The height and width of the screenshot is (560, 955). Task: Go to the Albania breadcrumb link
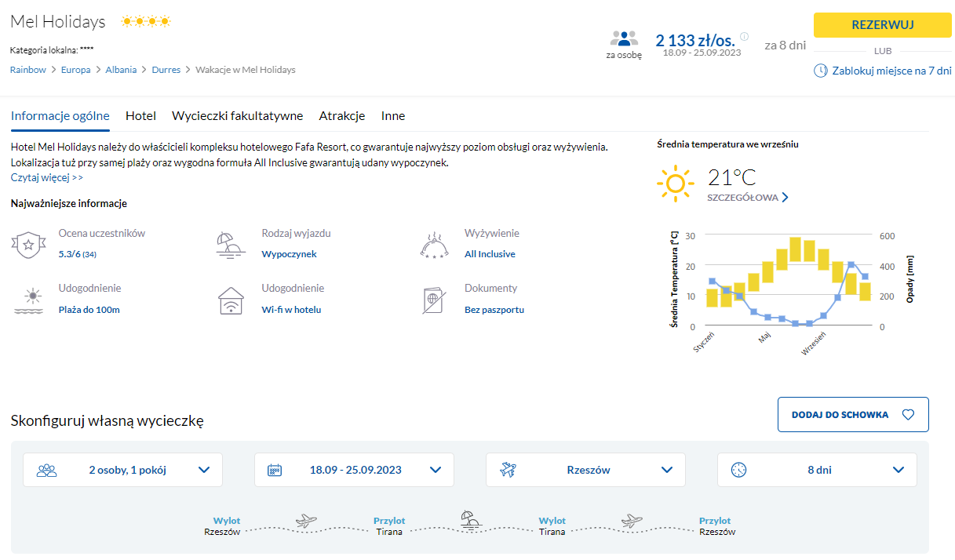click(121, 70)
